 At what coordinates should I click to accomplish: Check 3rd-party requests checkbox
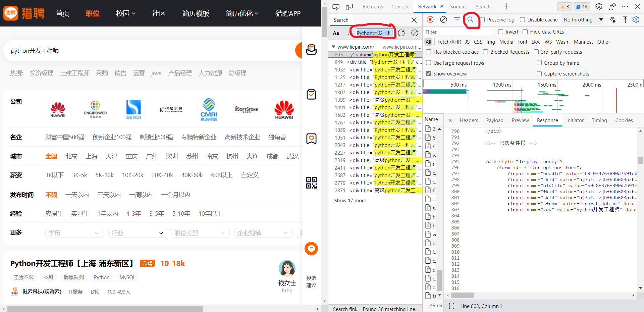point(536,52)
